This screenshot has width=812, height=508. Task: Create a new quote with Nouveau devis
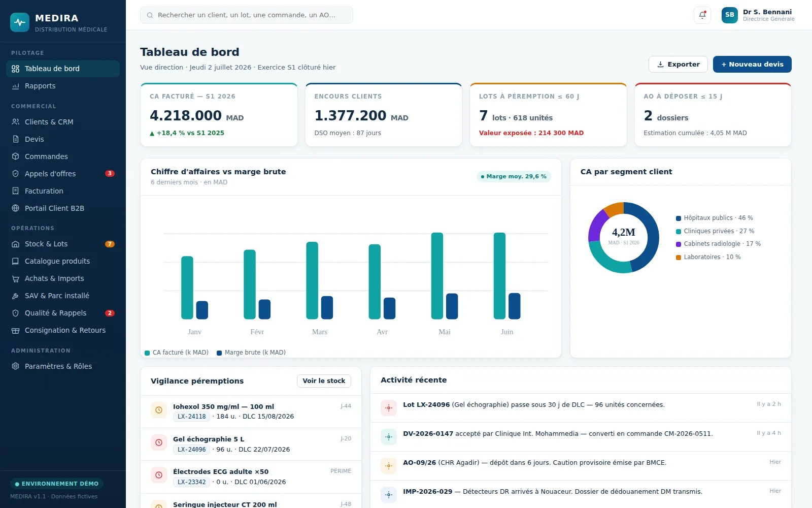752,65
